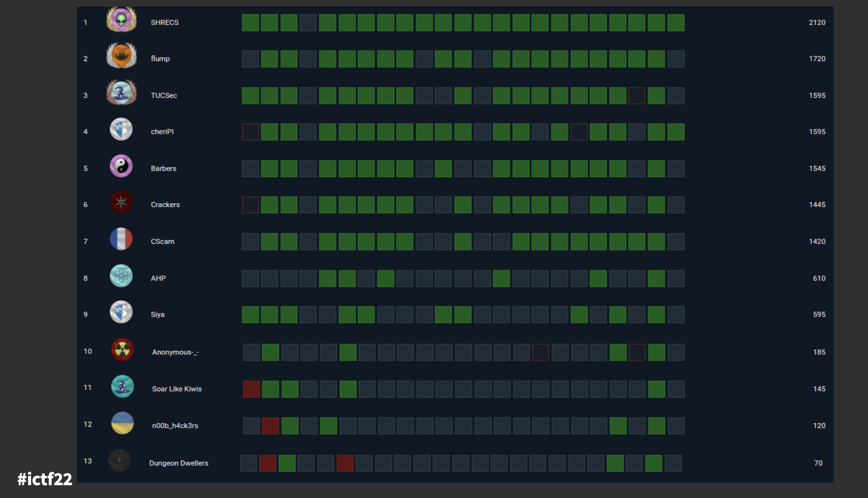Click the SHRECS score of 2120
This screenshot has width=868, height=498.
(x=817, y=23)
